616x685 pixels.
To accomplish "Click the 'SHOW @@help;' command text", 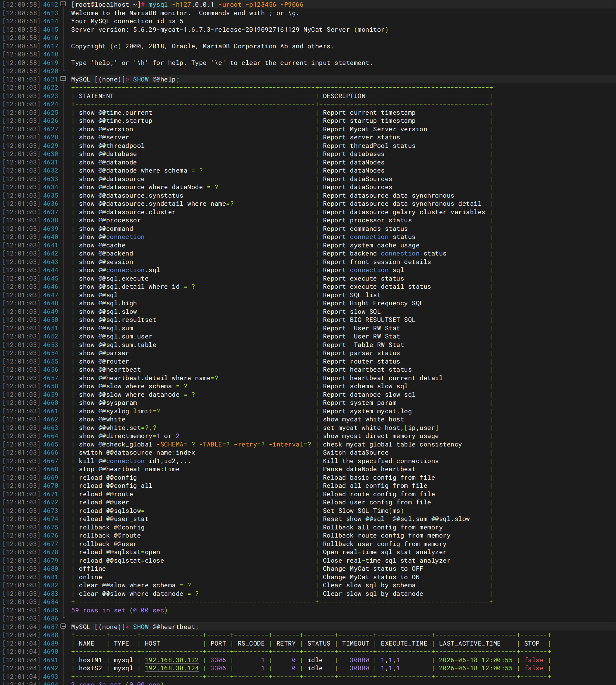I will click(x=156, y=79).
